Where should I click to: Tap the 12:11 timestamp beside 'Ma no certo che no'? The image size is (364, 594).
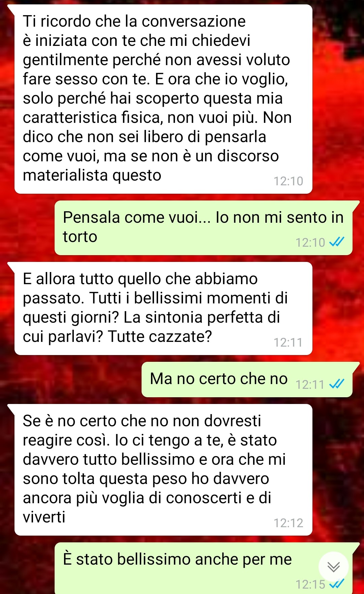tap(310, 384)
